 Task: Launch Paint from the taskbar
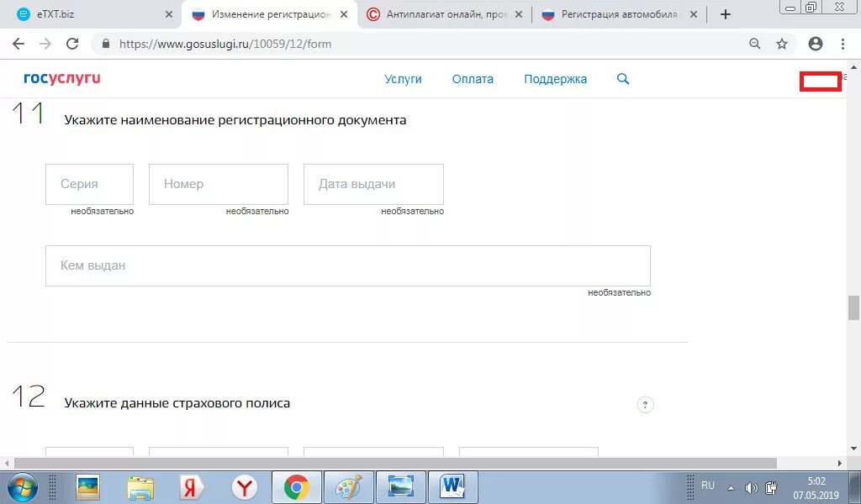[349, 486]
